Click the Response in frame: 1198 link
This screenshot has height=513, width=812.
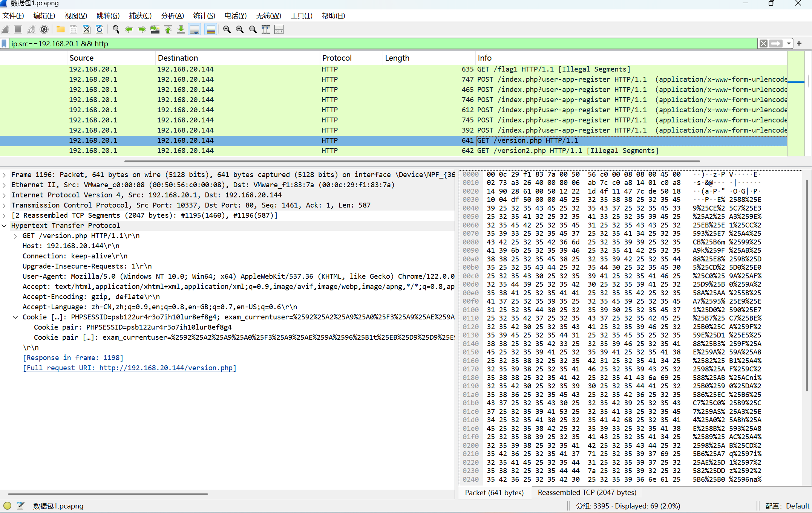(73, 358)
